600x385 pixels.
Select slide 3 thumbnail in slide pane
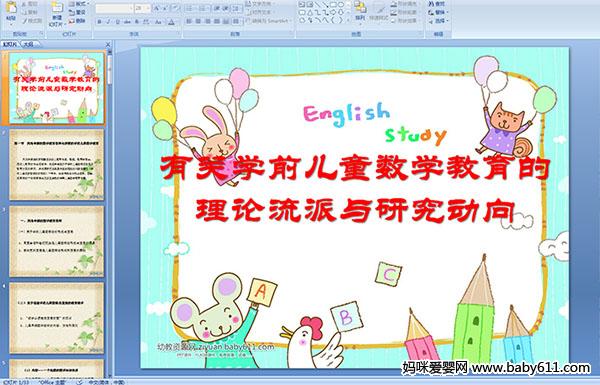57,241
